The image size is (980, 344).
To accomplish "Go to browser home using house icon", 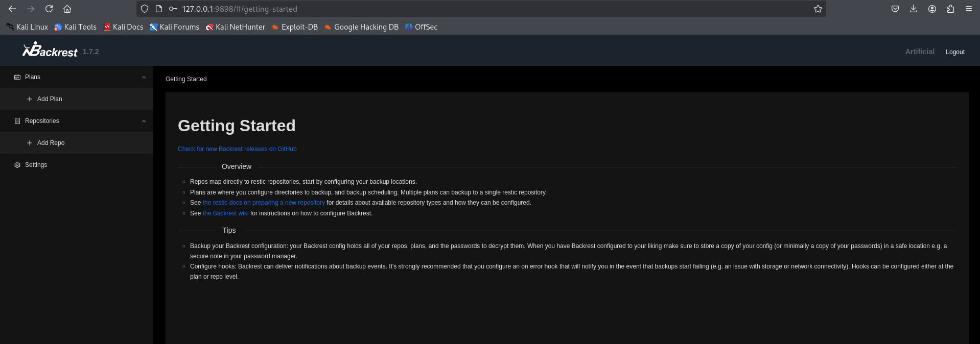I will coord(67,9).
